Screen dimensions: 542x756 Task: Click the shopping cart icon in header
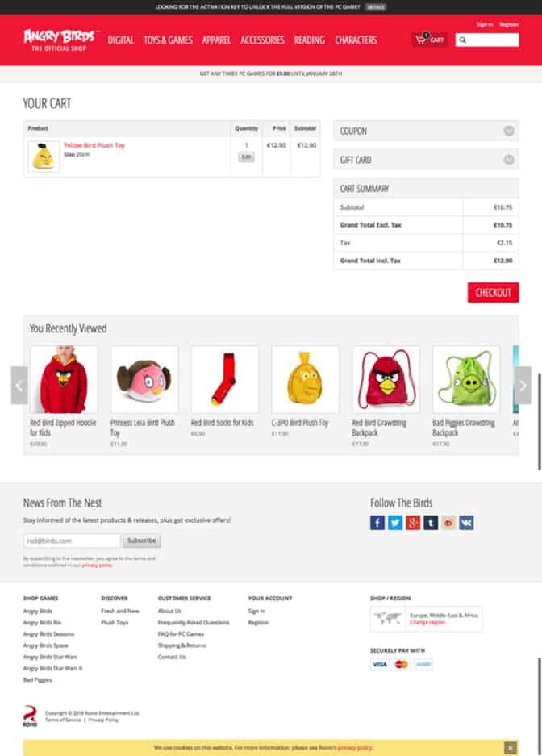420,40
